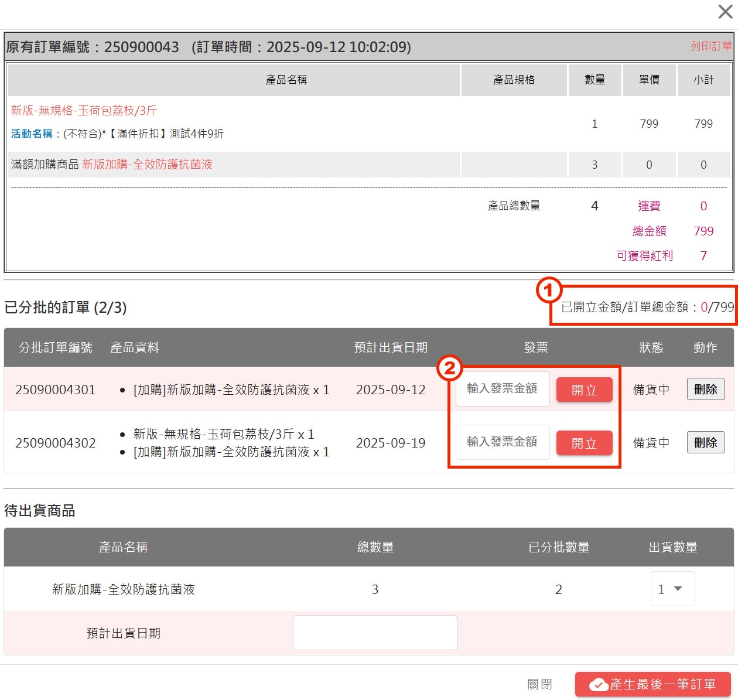Click the 關閉 button at the bottom

tap(539, 684)
